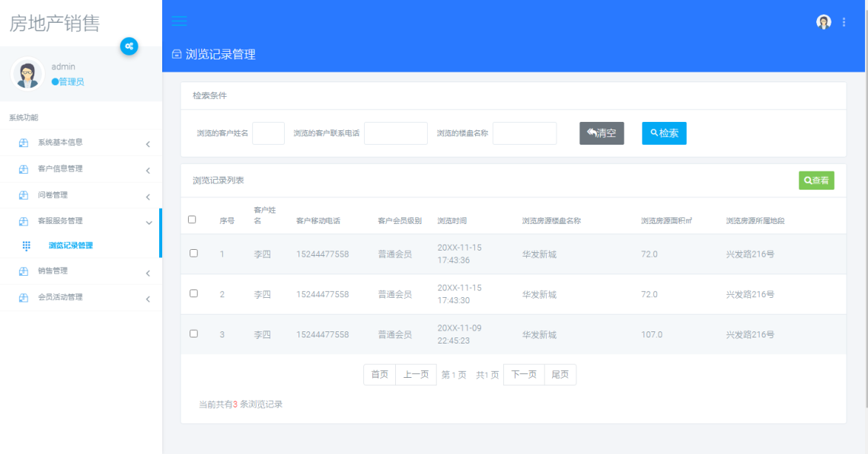This screenshot has height=454, width=868.
Task: Check the checkbox for record row 1
Action: tap(193, 252)
